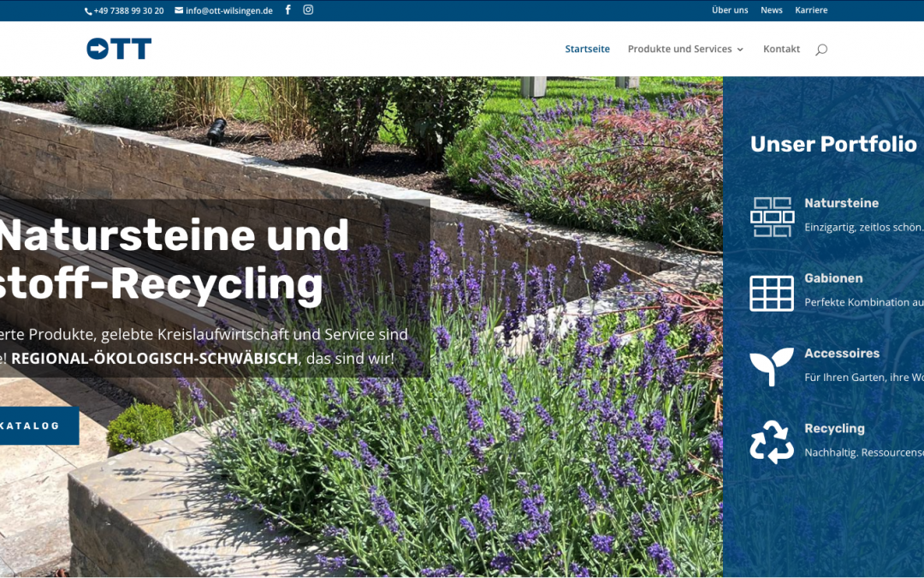
Task: Click the text 'REGIONAL-ÖKOLOGISCH-SCHWÄBISCH'
Action: tap(154, 359)
